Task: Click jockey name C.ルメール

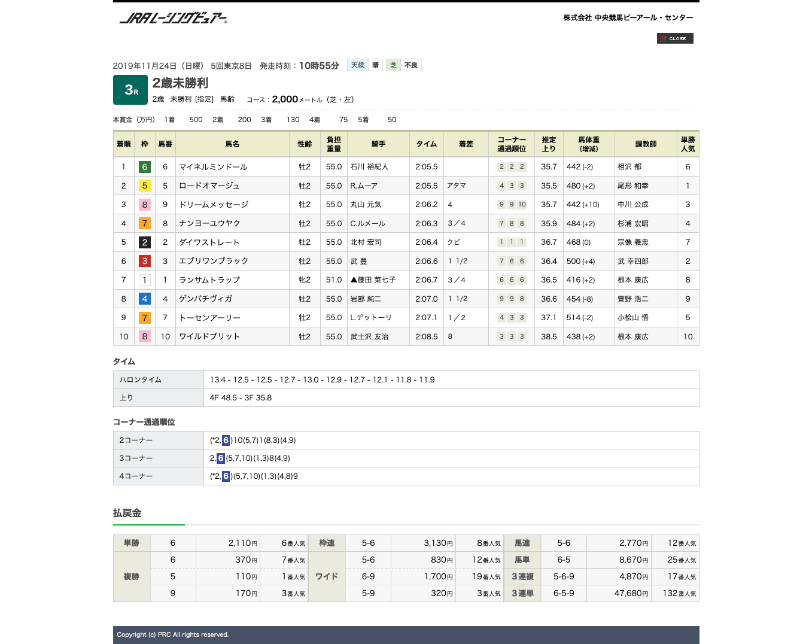Action: coord(368,223)
